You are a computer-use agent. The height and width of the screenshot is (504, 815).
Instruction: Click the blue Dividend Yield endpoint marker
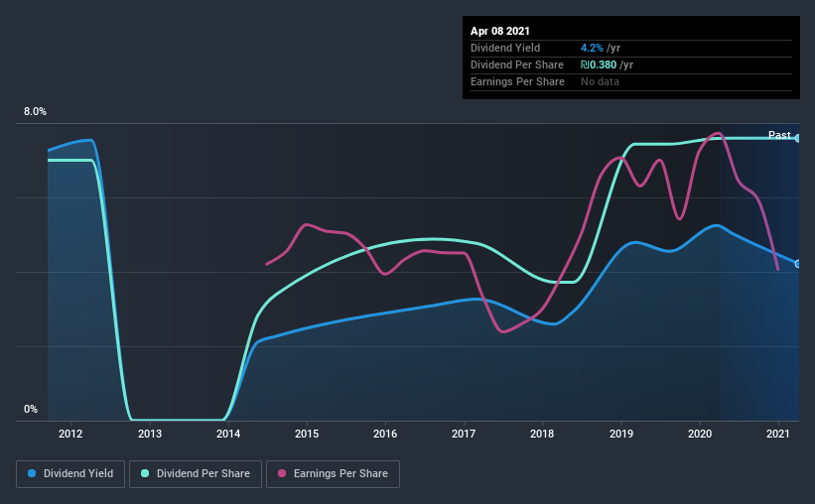click(x=798, y=264)
